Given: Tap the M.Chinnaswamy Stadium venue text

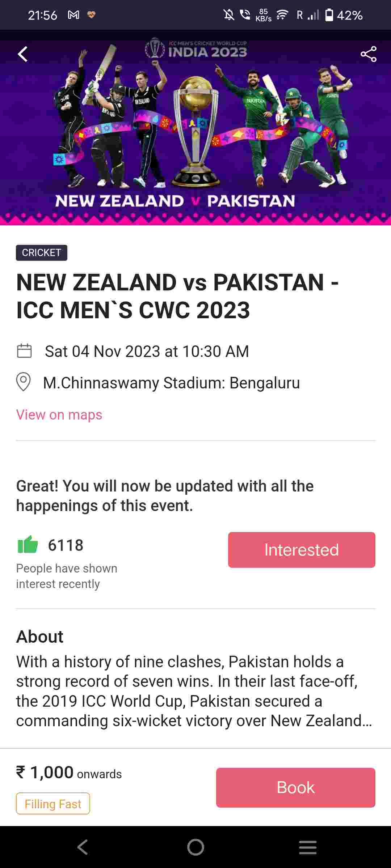Looking at the screenshot, I should click(171, 383).
